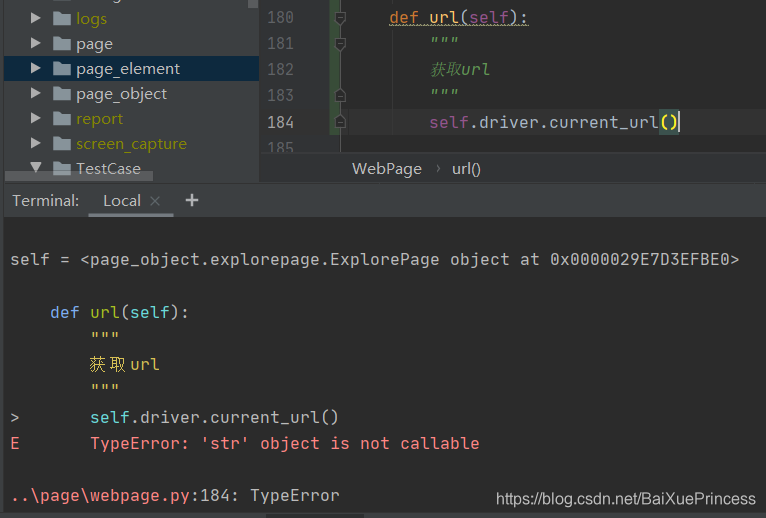
Task: Click 'self = <page_object.explorepage' terminal line
Action: (375, 259)
